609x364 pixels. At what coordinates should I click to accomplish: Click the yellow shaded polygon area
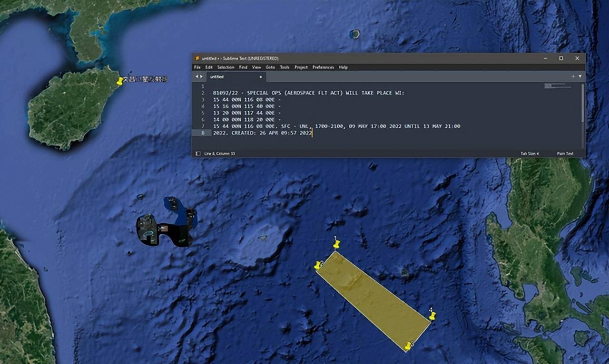pos(374,300)
